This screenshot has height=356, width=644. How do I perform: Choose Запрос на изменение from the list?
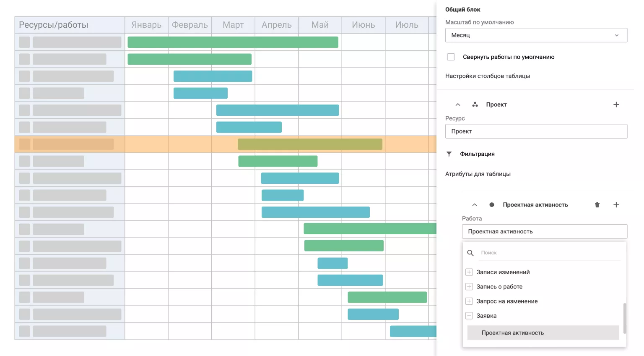[x=506, y=301]
